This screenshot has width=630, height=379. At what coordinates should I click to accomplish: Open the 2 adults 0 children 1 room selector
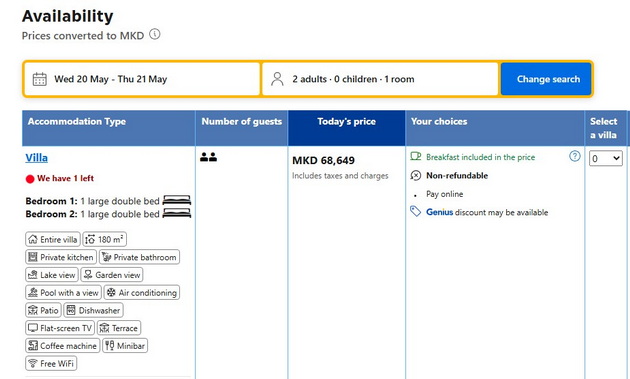coord(380,79)
